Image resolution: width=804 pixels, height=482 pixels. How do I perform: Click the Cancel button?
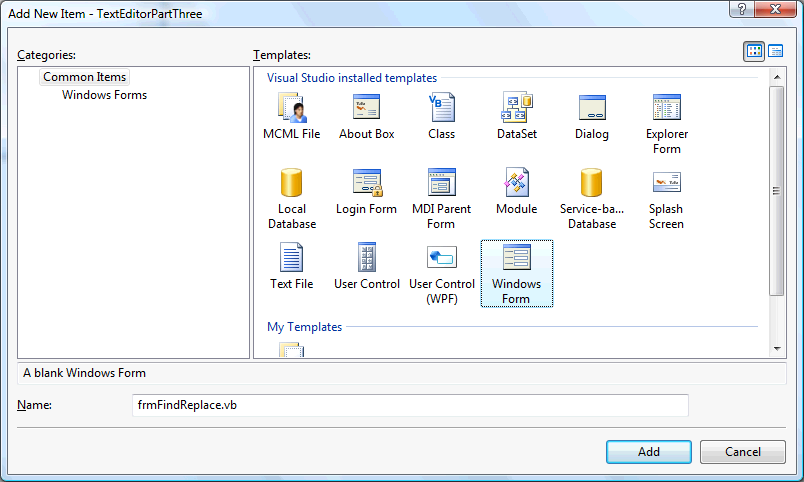(x=742, y=452)
